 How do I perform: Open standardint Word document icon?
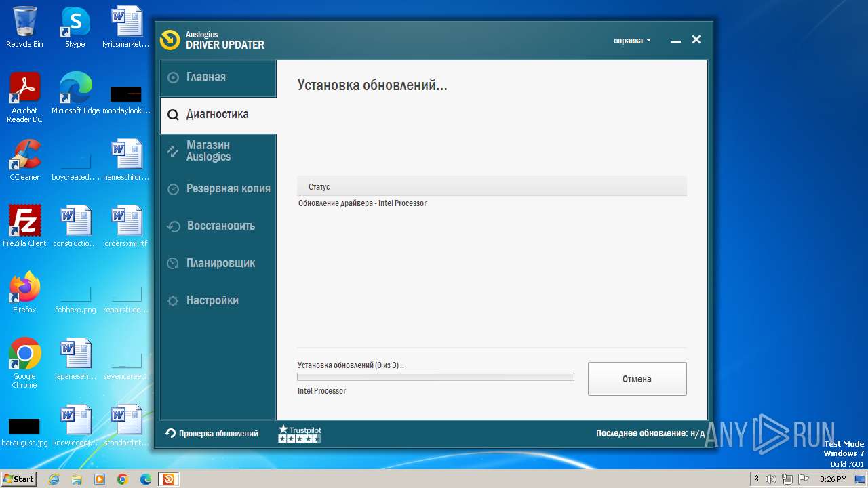pyautogui.click(x=126, y=426)
